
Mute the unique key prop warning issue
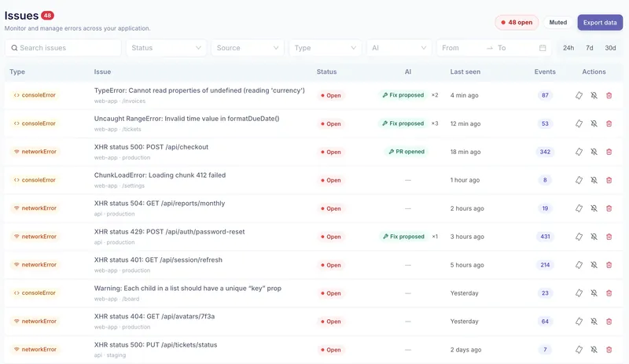(x=594, y=293)
